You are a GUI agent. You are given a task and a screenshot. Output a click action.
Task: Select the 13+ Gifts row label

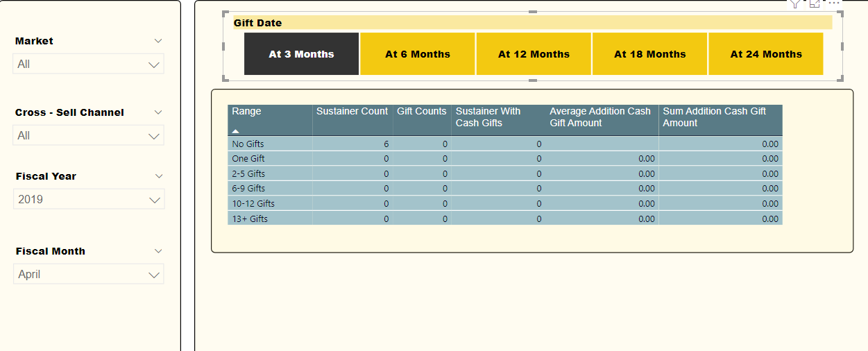click(x=250, y=219)
